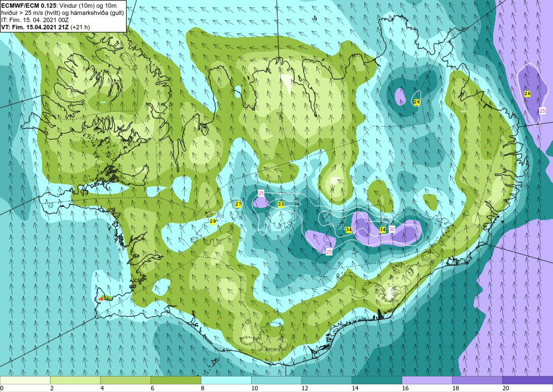Click the yellow gust label 33
Viewport: 553px width, 392px height.
point(281,204)
